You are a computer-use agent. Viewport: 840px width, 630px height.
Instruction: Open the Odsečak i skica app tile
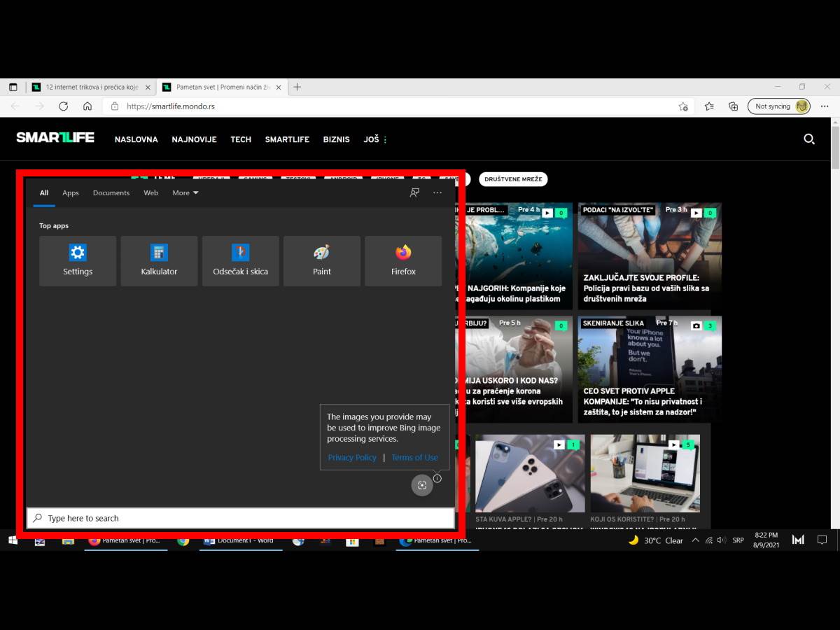click(x=240, y=260)
